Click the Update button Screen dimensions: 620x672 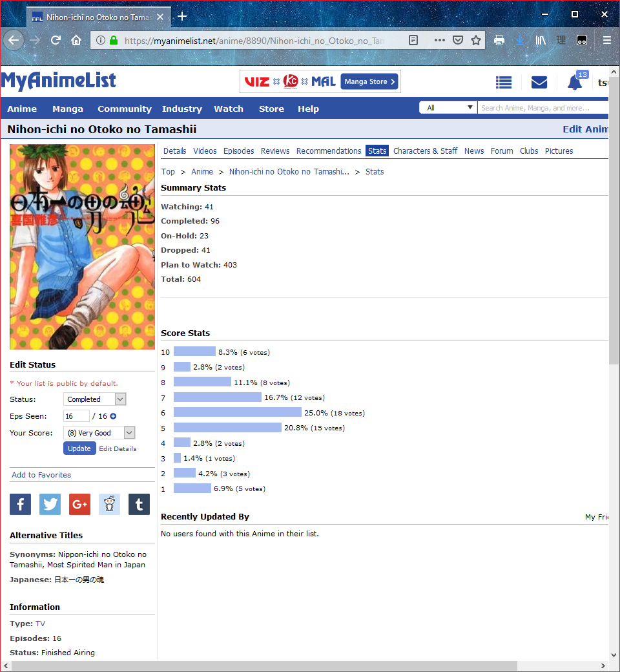click(79, 448)
